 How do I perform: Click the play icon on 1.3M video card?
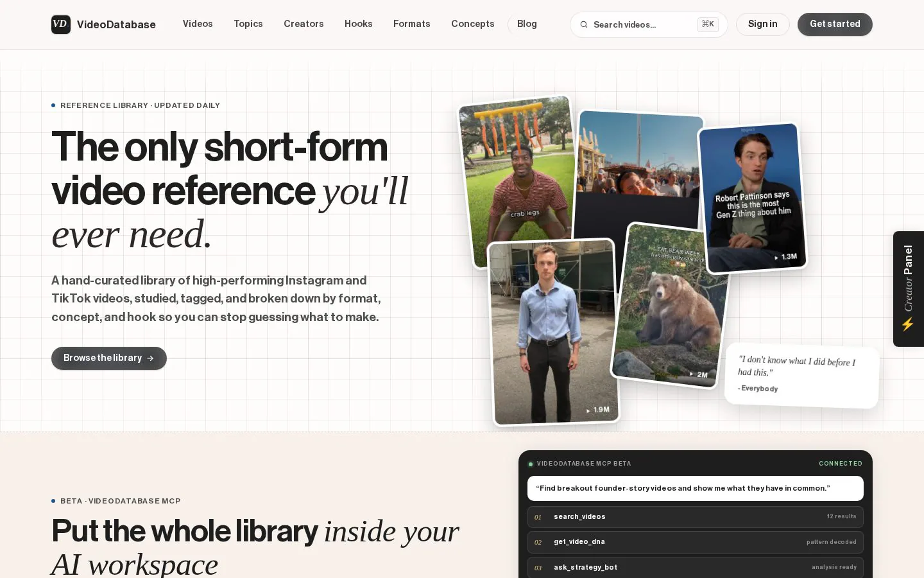[776, 258]
